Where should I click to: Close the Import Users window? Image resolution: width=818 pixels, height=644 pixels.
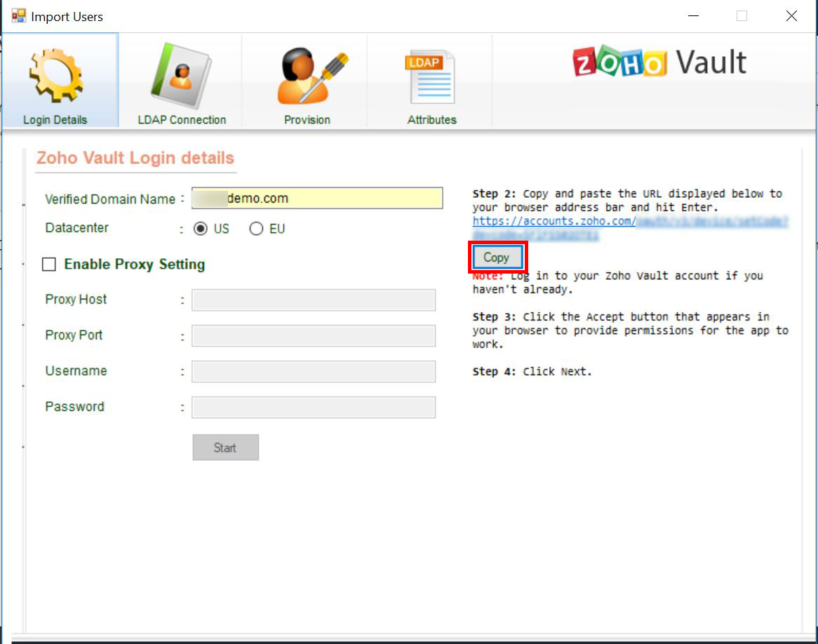pos(791,15)
